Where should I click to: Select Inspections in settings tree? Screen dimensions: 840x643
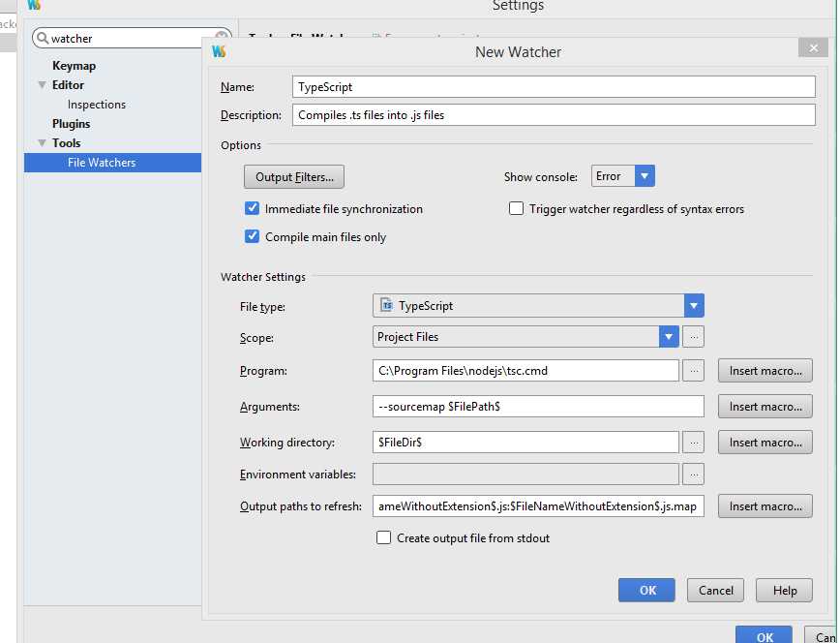tap(97, 105)
